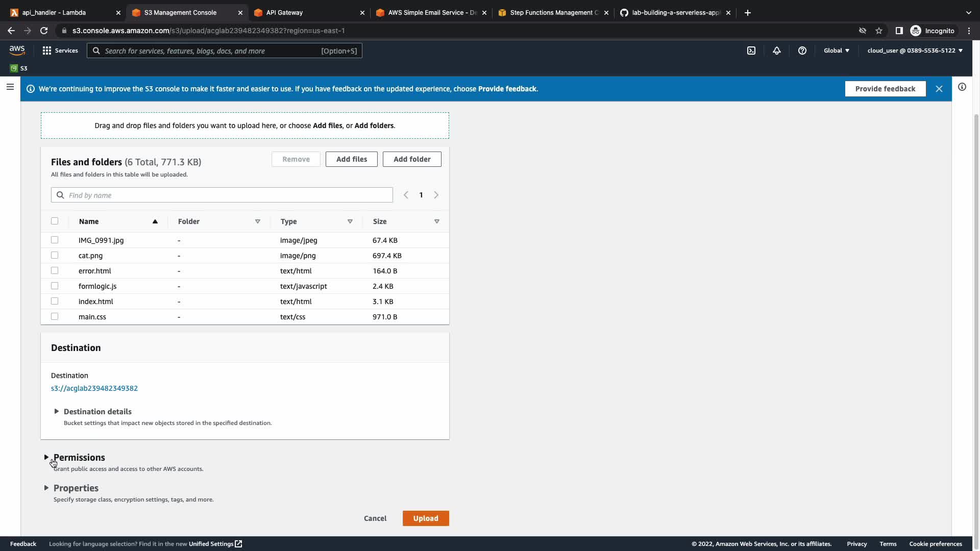980x551 pixels.
Task: Click the orange Upload button
Action: coord(425,518)
